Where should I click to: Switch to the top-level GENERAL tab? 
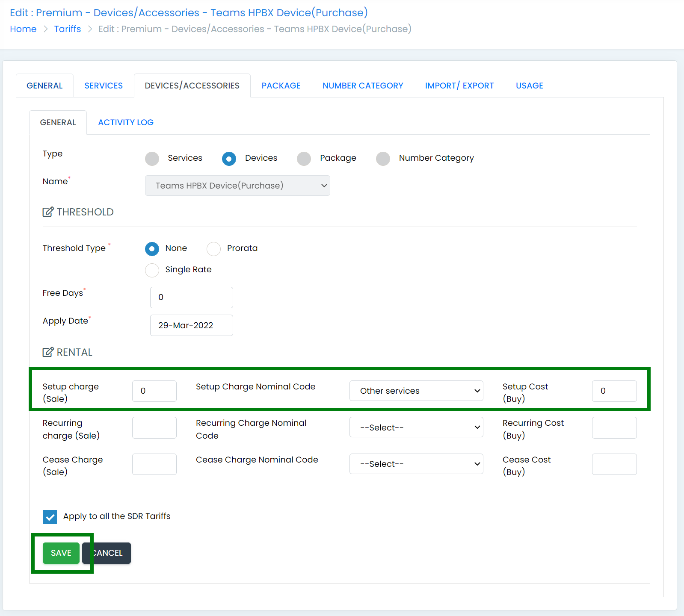coord(44,85)
